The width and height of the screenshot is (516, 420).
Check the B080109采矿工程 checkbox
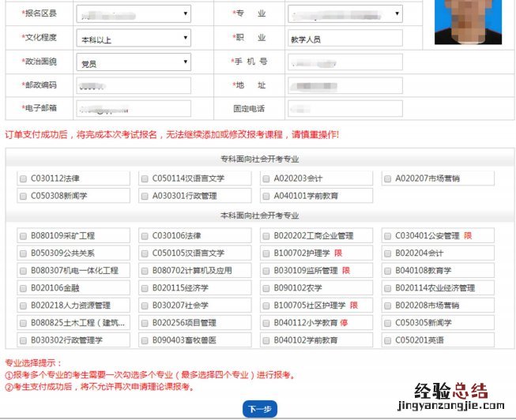point(23,236)
